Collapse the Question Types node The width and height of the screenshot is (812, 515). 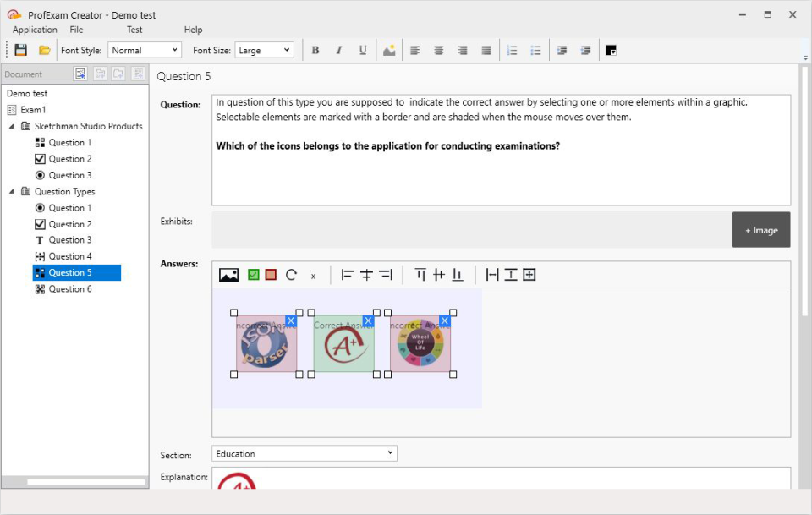click(11, 191)
